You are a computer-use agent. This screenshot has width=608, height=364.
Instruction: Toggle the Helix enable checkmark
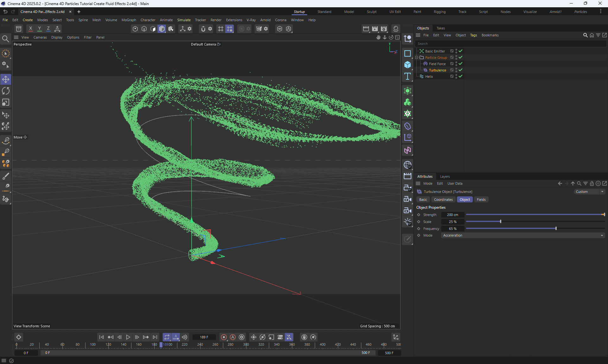coord(460,76)
